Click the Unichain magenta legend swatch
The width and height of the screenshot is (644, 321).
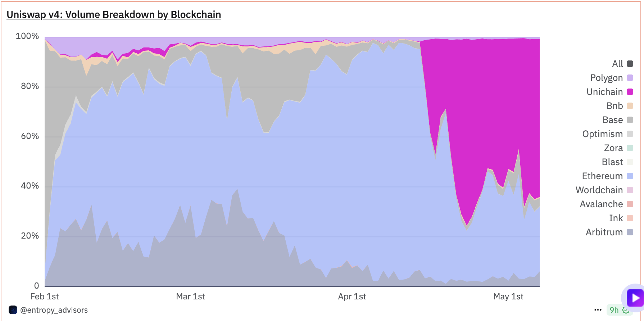[x=630, y=92]
